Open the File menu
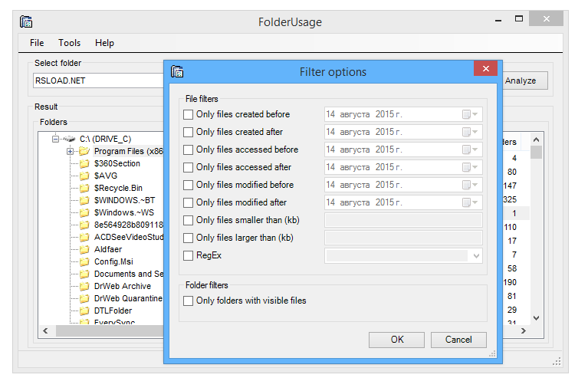 pyautogui.click(x=37, y=43)
